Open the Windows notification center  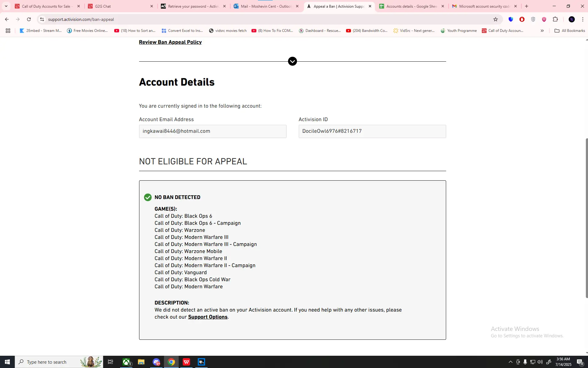point(580,362)
